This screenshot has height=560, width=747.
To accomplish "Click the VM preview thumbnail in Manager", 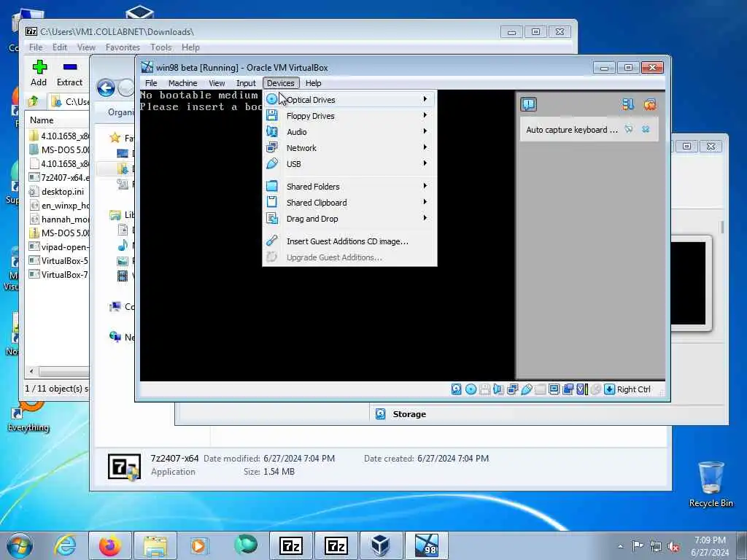I will 688,283.
